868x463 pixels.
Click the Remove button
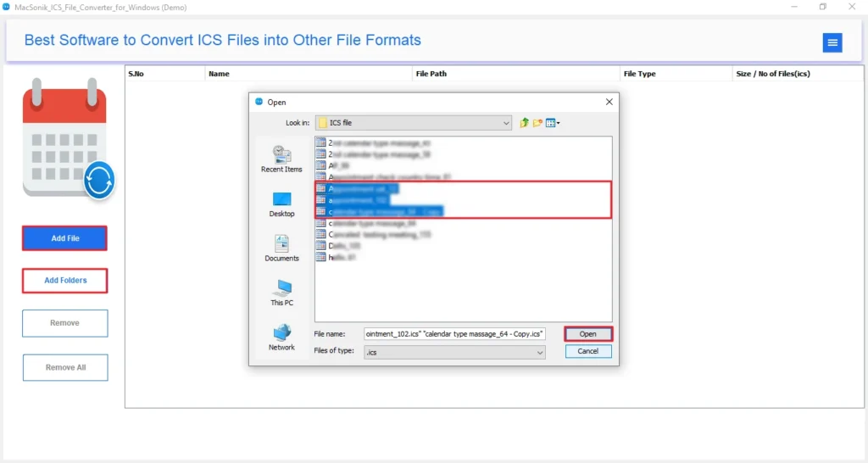[x=64, y=323]
